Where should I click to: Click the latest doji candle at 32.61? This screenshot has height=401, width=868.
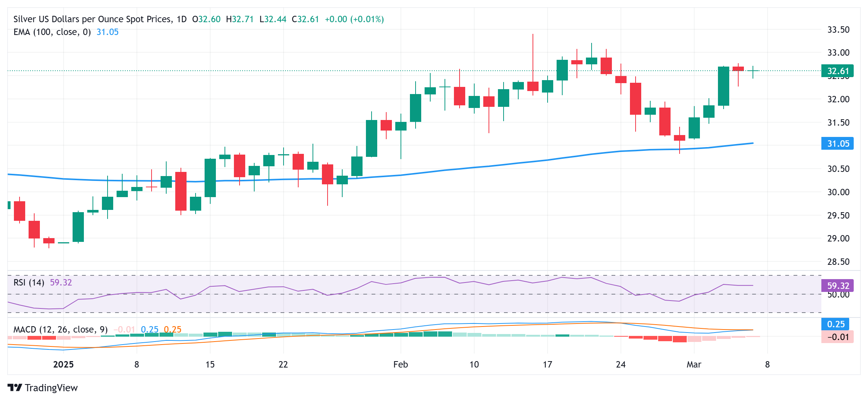(x=753, y=72)
